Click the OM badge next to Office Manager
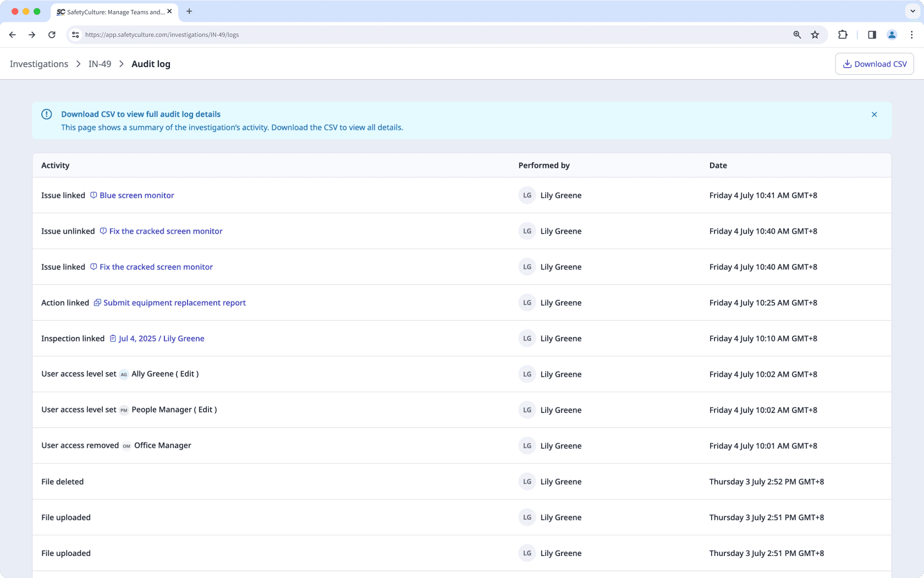 [x=127, y=446]
